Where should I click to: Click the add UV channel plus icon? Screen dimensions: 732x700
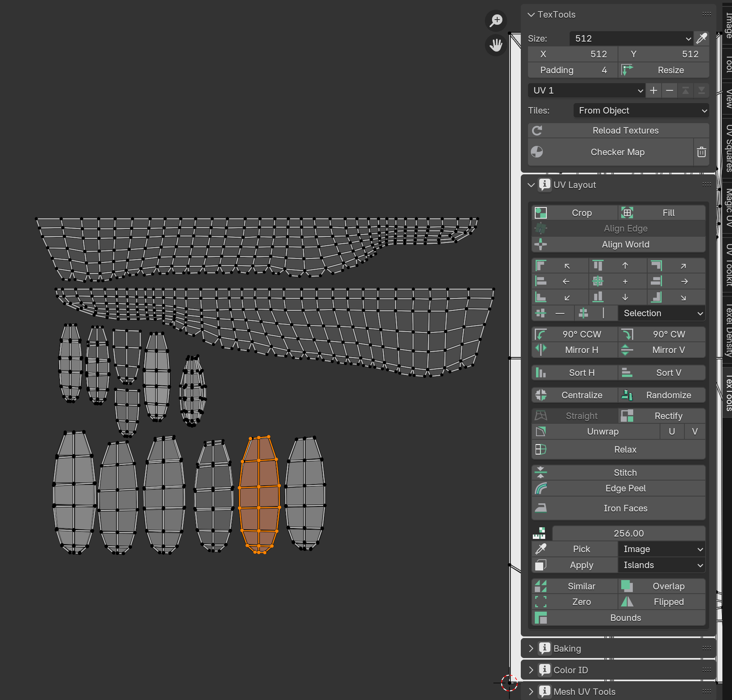pos(654,90)
